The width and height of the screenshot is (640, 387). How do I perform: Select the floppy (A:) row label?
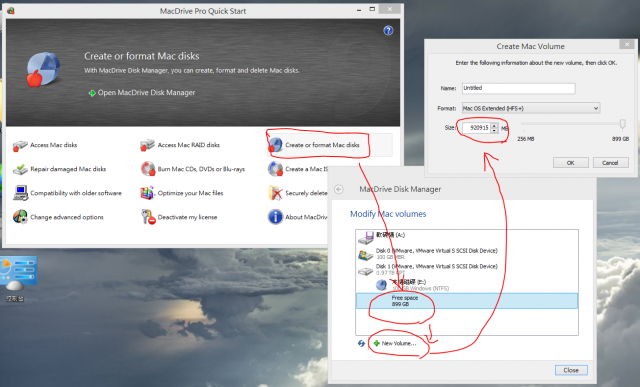click(x=390, y=235)
